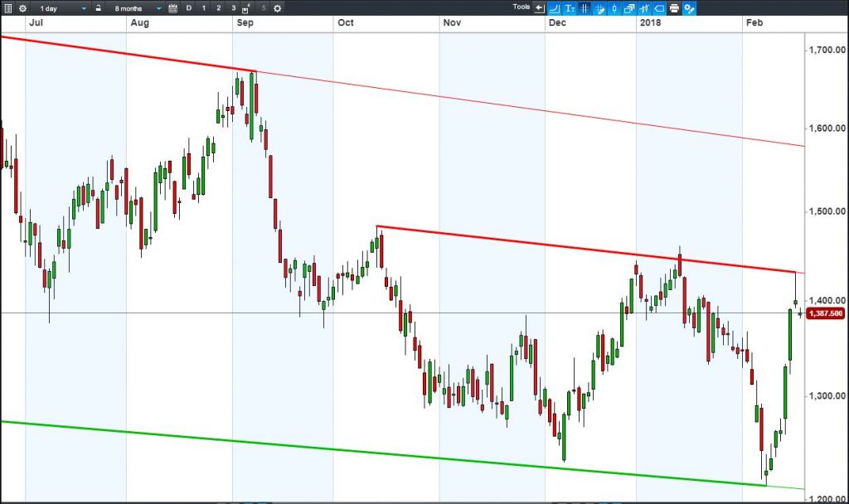Select the crossed bars indicator tool

click(644, 8)
